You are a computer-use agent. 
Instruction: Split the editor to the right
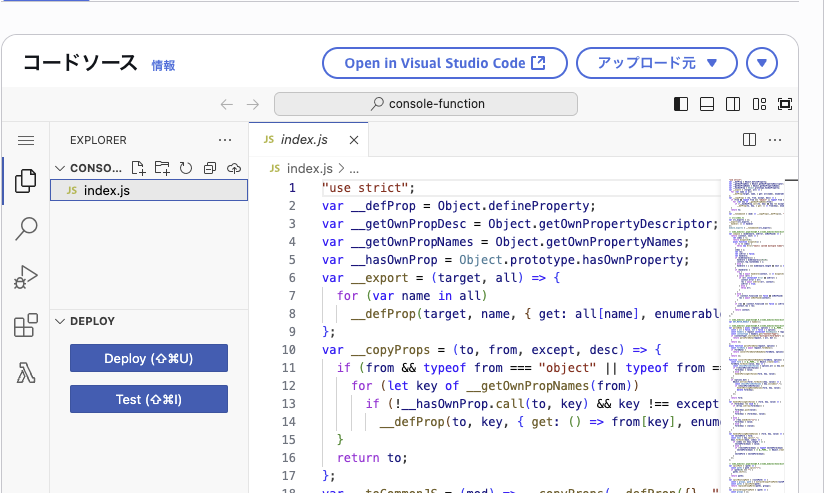[x=750, y=140]
